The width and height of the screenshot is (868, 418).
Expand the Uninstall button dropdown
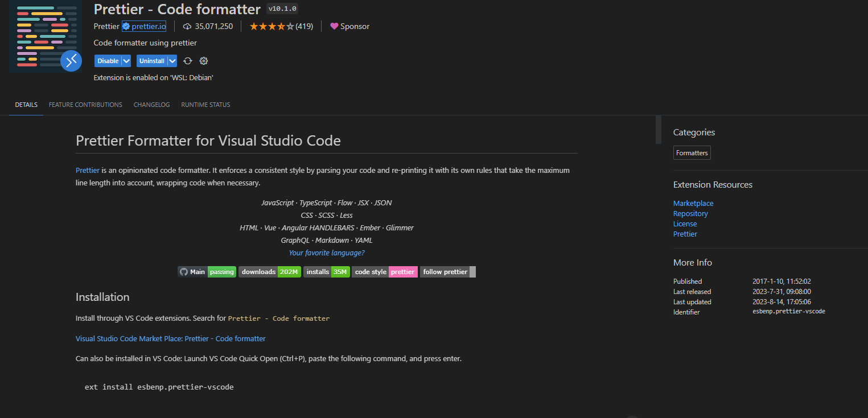tap(172, 60)
